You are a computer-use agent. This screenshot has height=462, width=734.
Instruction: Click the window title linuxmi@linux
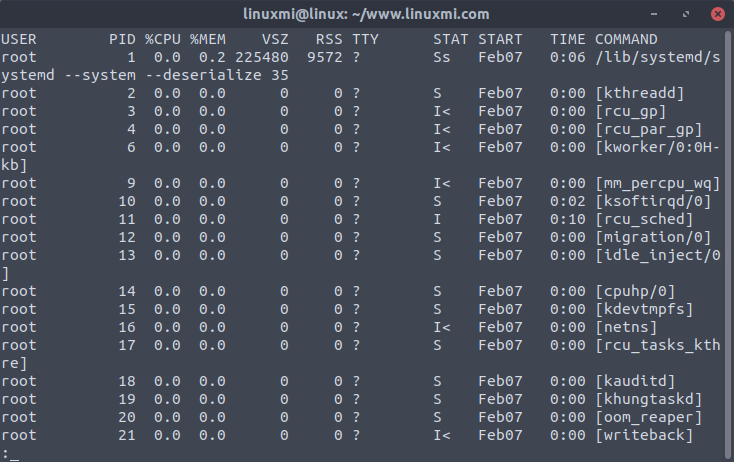pos(367,14)
